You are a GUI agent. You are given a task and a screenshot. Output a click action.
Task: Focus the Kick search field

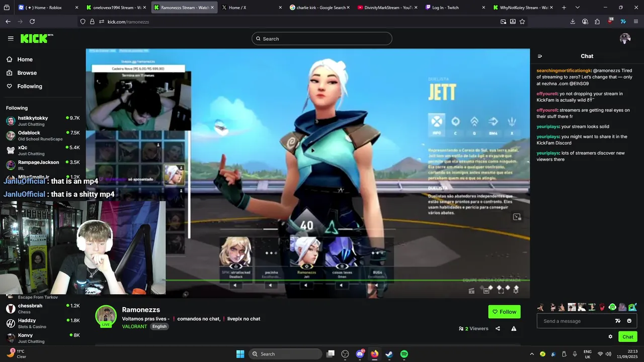pyautogui.click(x=322, y=39)
